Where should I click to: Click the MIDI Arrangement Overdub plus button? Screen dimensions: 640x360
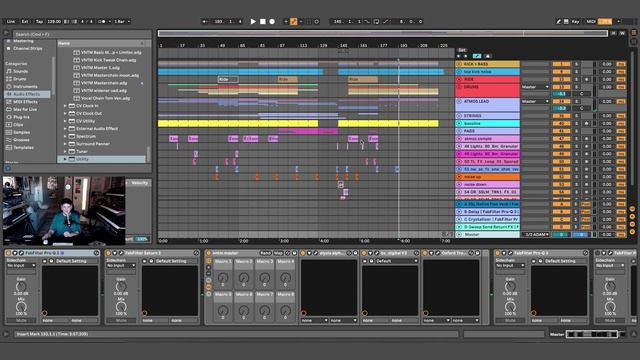coord(286,22)
